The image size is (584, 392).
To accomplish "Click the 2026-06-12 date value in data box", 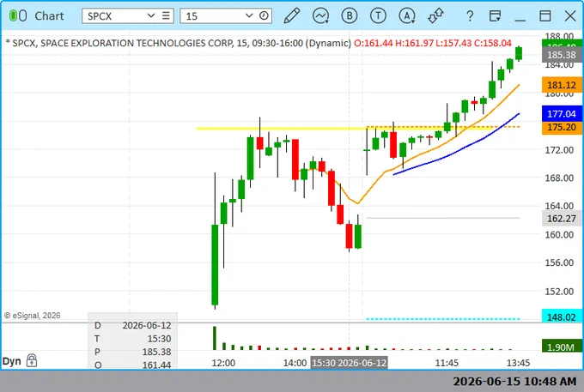I will (x=147, y=325).
